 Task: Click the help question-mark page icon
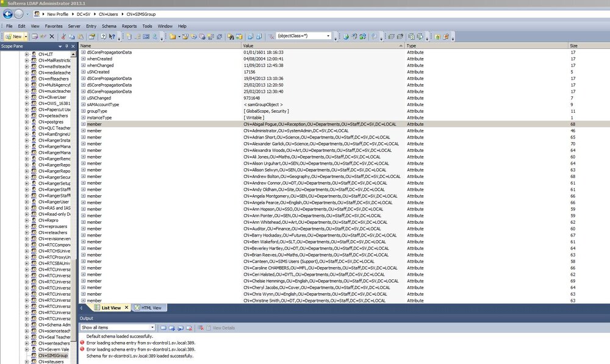pyautogui.click(x=104, y=37)
